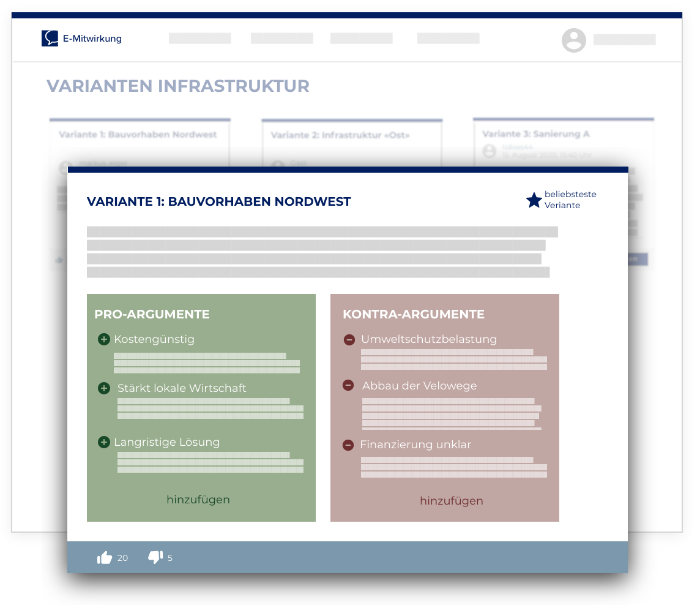The image size is (700, 605).
Task: Click the beliebsteste Veriante label
Action: 572,200
